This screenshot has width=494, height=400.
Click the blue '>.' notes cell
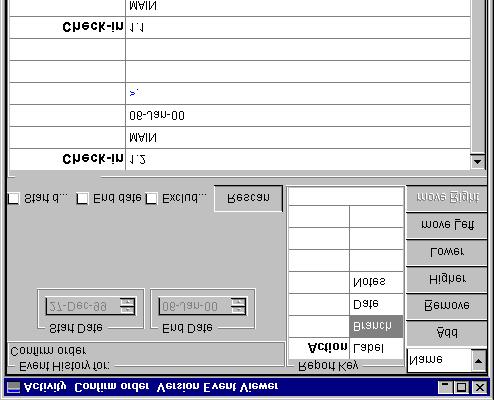(298, 94)
